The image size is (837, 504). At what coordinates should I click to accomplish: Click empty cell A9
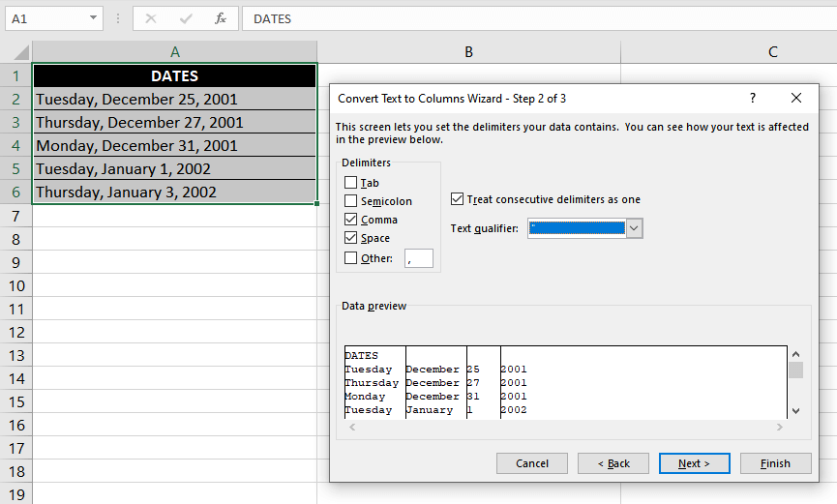pos(174,262)
